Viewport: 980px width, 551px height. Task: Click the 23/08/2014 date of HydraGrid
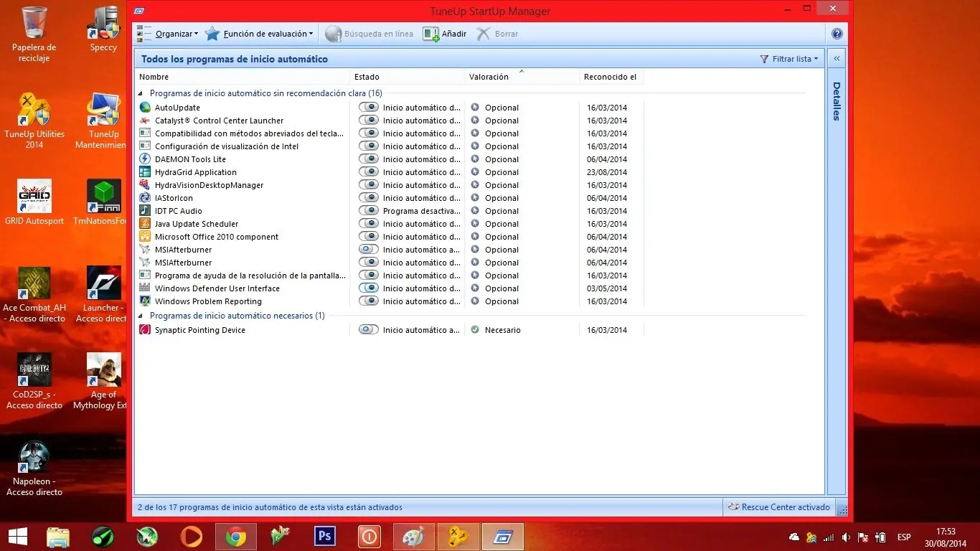607,172
